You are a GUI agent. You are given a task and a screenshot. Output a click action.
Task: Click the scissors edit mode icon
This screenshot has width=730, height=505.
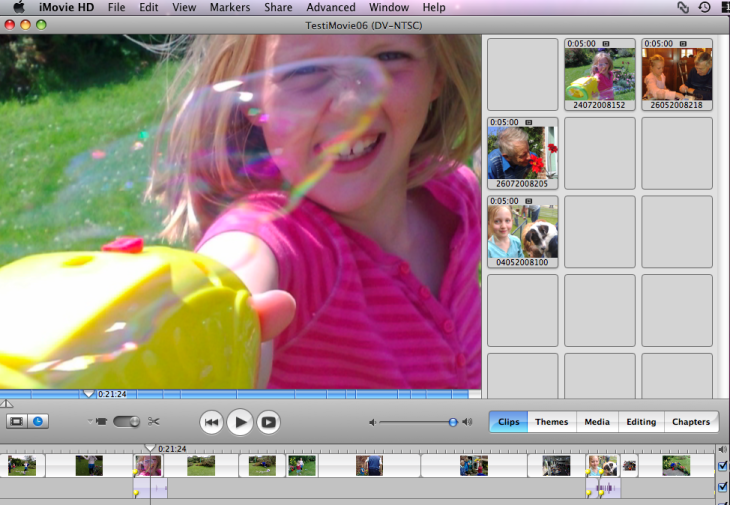(x=154, y=422)
